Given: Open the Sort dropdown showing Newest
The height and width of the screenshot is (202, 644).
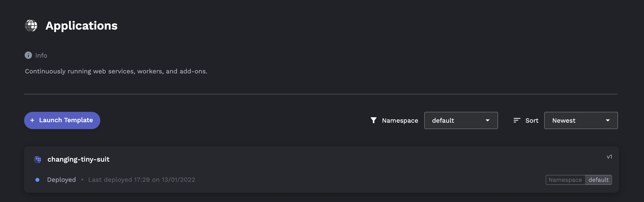Looking at the screenshot, I should point(581,120).
